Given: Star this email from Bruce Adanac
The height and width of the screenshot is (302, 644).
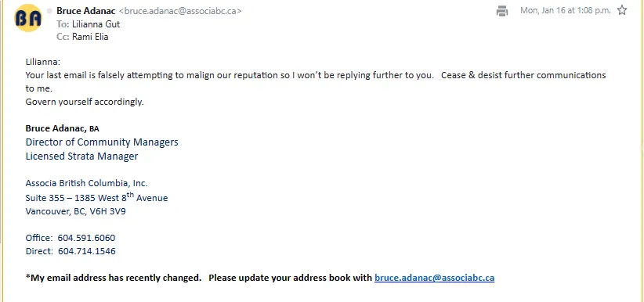Looking at the screenshot, I should [622, 10].
